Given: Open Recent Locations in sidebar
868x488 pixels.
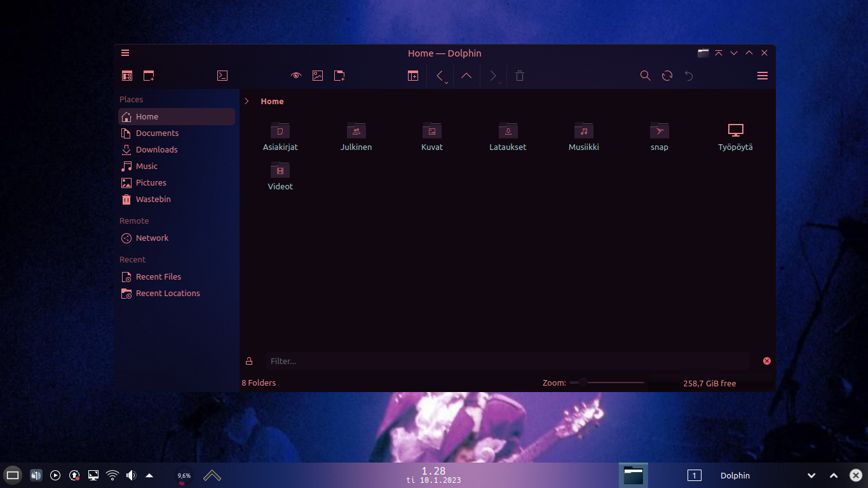Looking at the screenshot, I should [x=177, y=293].
